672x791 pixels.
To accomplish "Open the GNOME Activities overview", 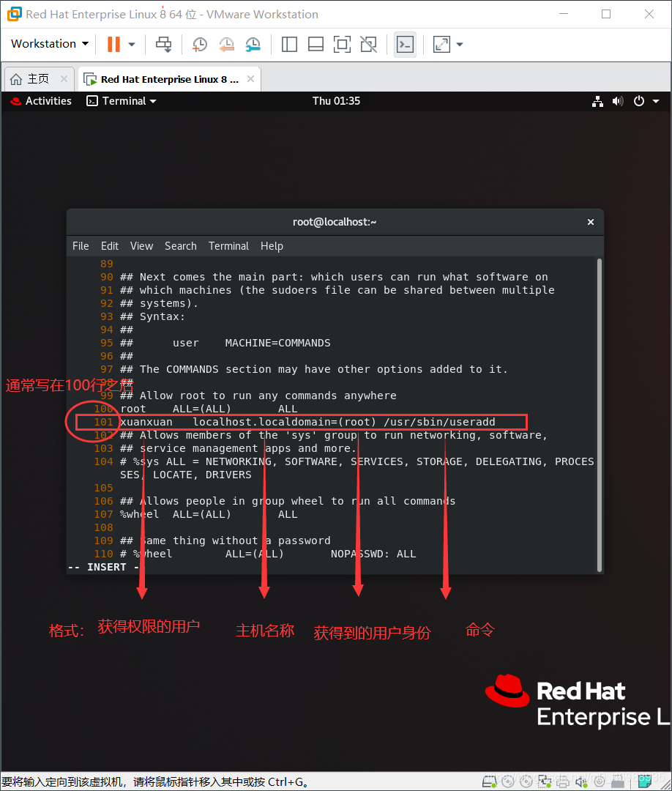I will click(x=41, y=101).
